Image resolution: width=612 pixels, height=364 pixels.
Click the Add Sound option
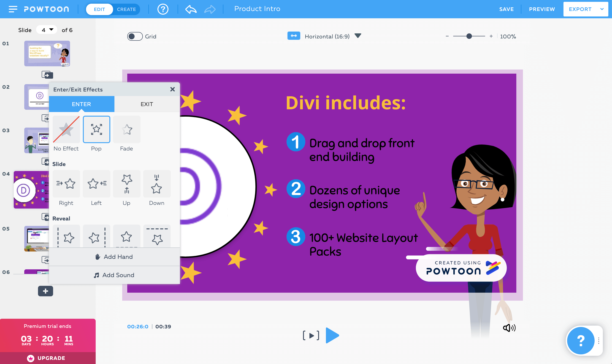coord(114,275)
